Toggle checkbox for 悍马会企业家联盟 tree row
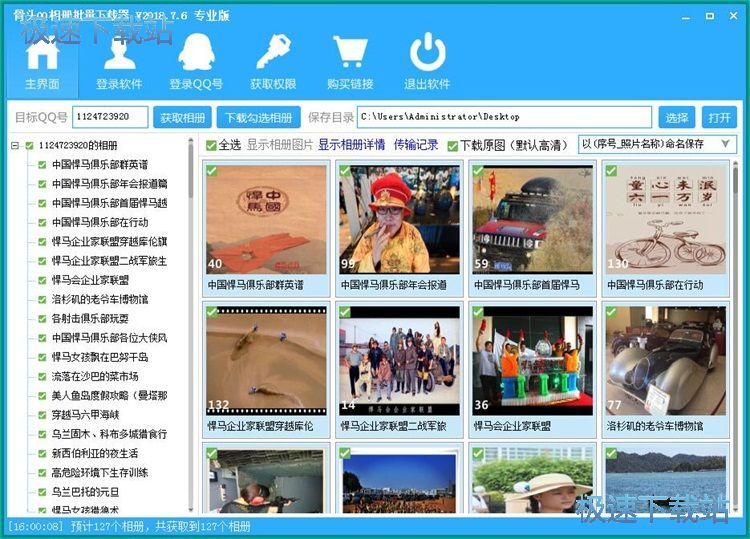Image resolution: width=750 pixels, height=539 pixels. pyautogui.click(x=42, y=280)
